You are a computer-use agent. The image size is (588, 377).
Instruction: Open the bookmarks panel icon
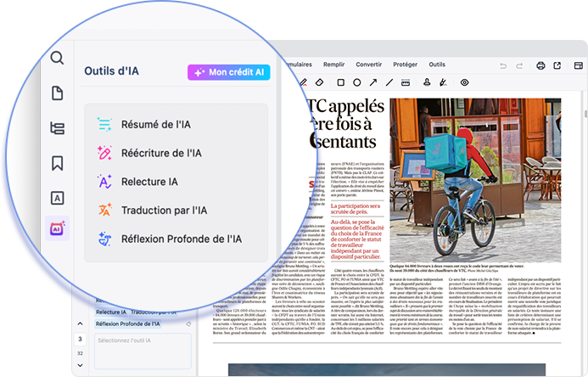pos(57,162)
